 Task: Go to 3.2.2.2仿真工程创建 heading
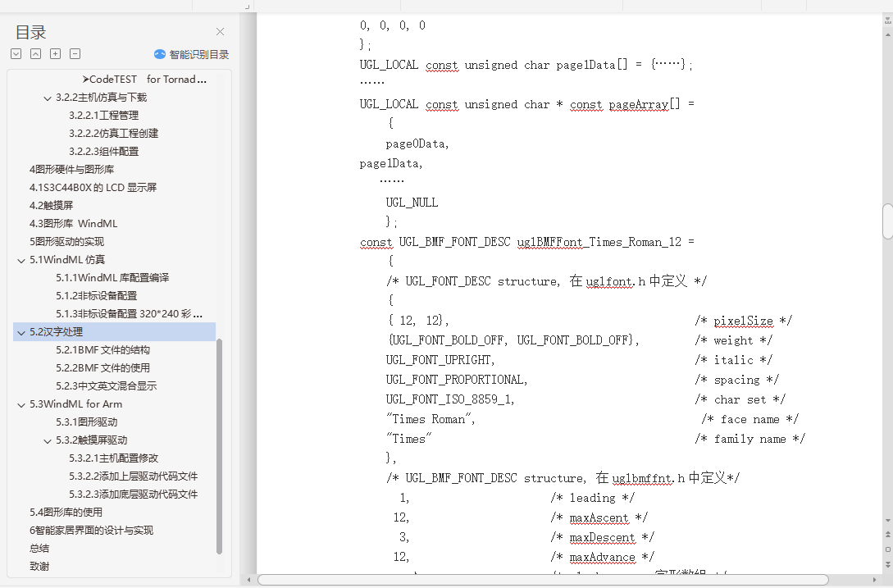(x=113, y=134)
